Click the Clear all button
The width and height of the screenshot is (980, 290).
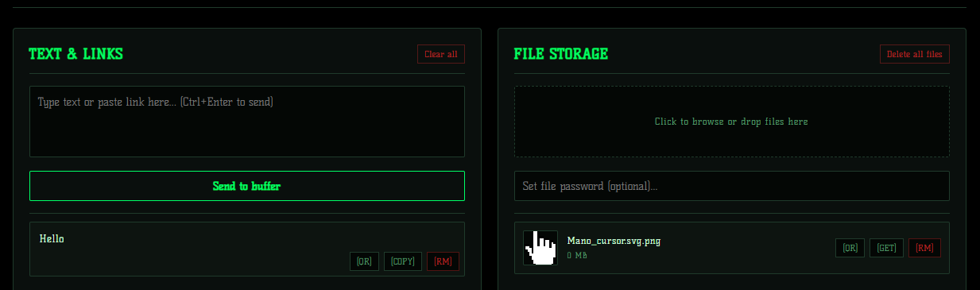pos(441,54)
